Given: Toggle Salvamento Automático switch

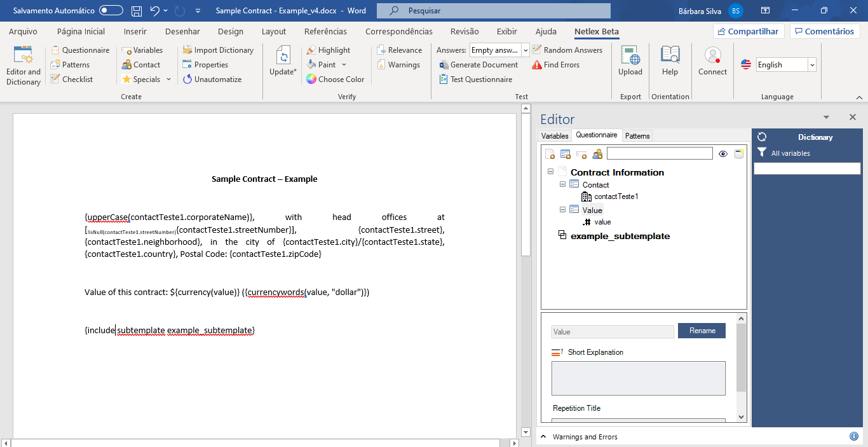Looking at the screenshot, I should (x=111, y=10).
